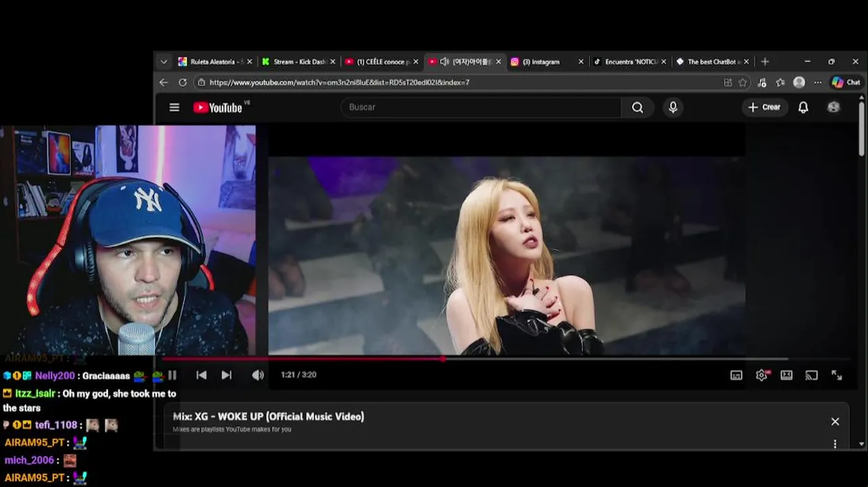This screenshot has height=487, width=868.
Task: Click the youtube.com address bar URL
Action: (339, 83)
